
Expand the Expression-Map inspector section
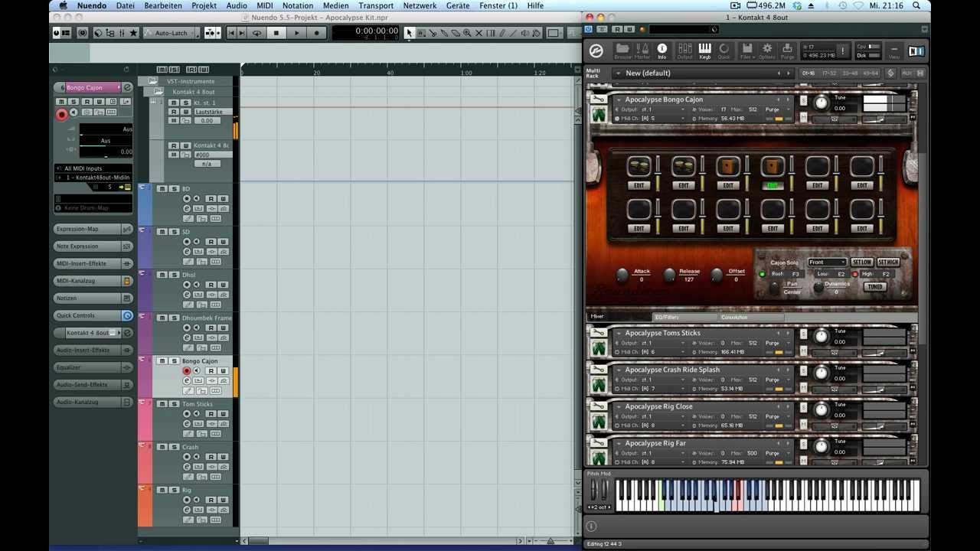[x=88, y=229]
